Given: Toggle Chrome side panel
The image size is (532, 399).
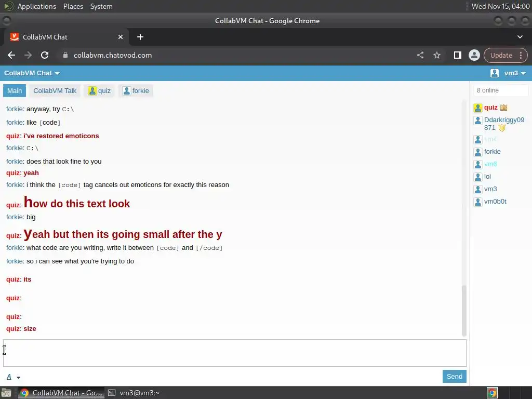Looking at the screenshot, I should click(x=457, y=55).
